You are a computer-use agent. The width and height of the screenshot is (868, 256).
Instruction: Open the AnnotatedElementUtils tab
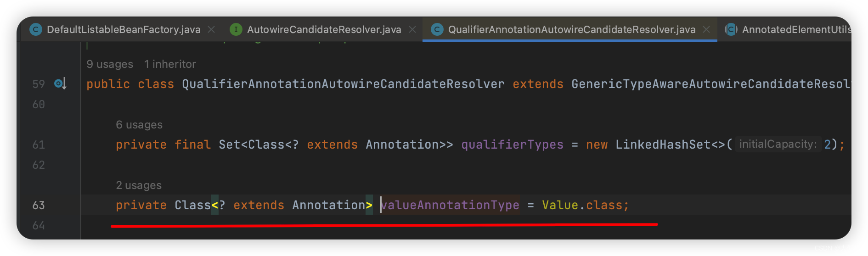(x=796, y=30)
